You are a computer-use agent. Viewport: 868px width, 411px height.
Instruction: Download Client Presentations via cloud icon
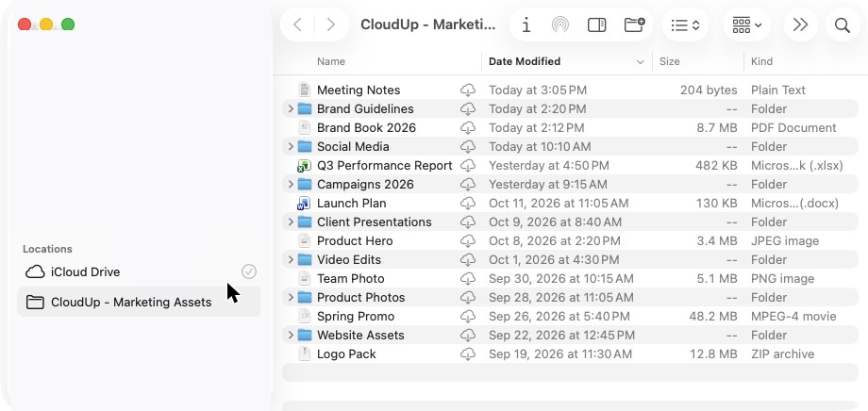click(468, 222)
